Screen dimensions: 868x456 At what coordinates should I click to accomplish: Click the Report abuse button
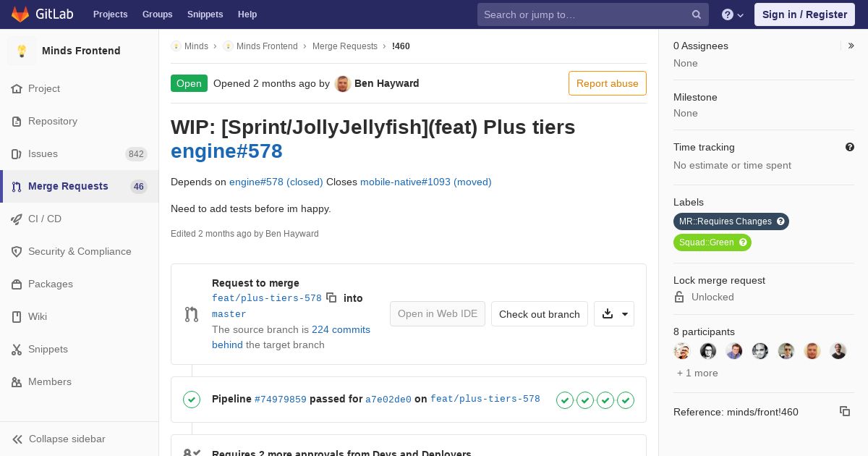pos(608,83)
